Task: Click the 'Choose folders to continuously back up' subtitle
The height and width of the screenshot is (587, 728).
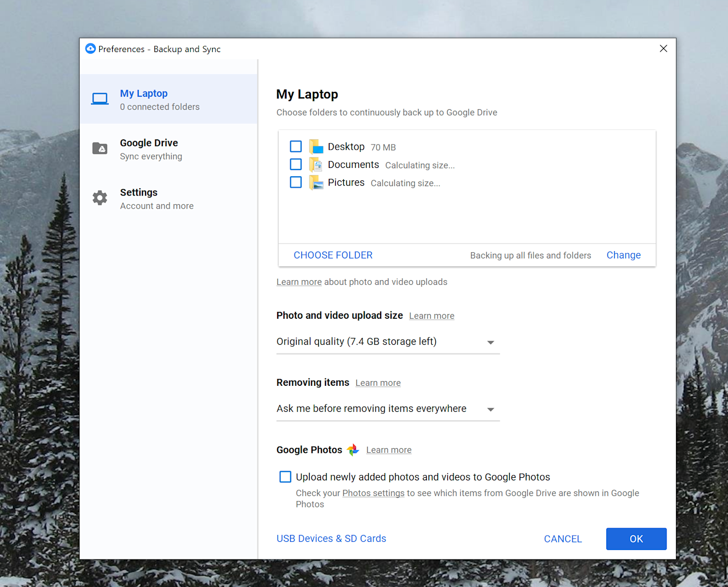Action: [x=387, y=112]
